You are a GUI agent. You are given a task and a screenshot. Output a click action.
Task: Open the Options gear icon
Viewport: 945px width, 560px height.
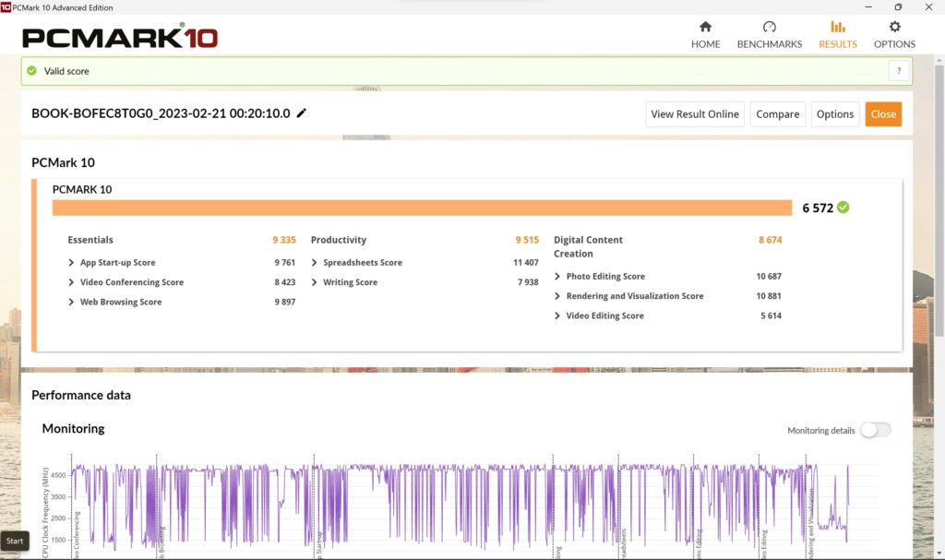tap(894, 28)
